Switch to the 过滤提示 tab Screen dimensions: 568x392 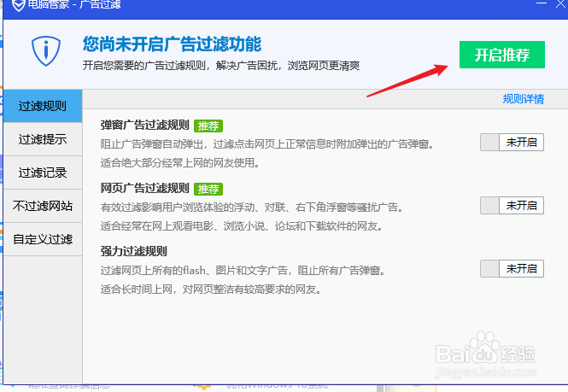(x=43, y=139)
